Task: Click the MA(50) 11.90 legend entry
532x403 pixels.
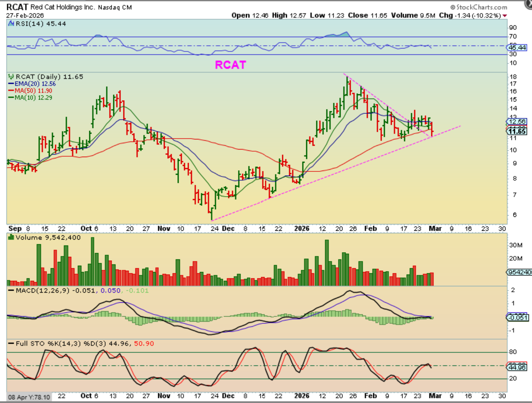Action: pos(30,91)
